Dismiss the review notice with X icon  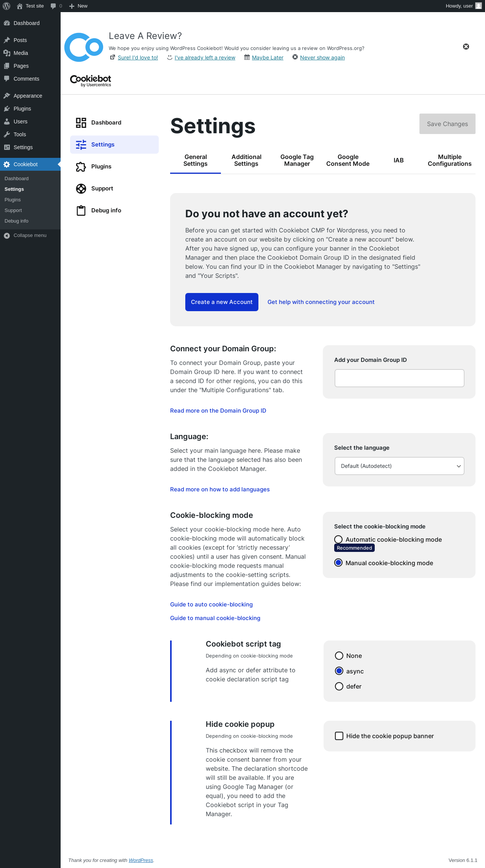pos(466,47)
